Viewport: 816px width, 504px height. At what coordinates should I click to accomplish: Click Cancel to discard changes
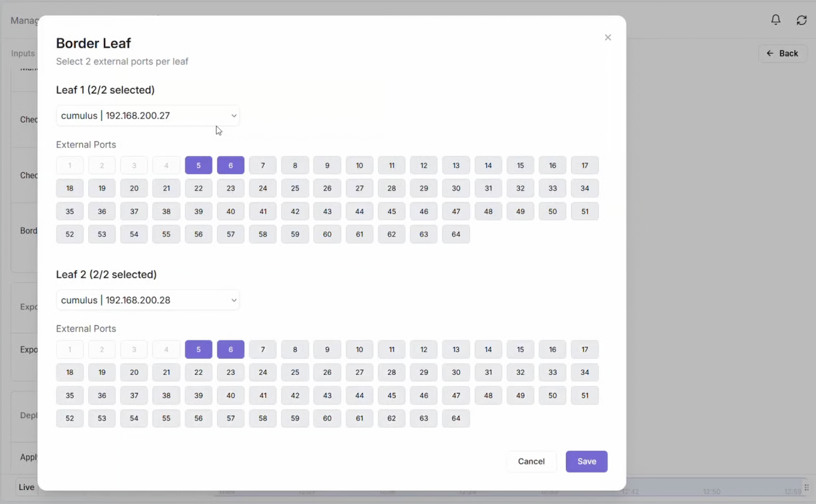(x=531, y=461)
